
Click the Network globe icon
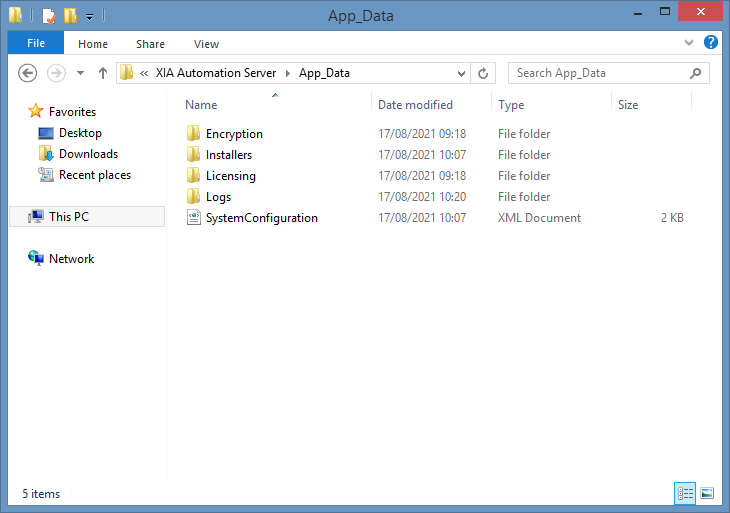click(x=36, y=258)
